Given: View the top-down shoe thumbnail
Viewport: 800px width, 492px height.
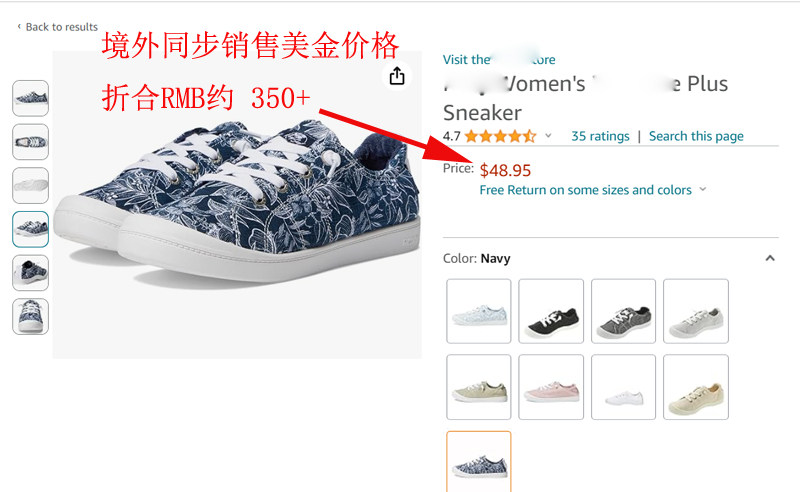Looking at the screenshot, I should tap(31, 142).
